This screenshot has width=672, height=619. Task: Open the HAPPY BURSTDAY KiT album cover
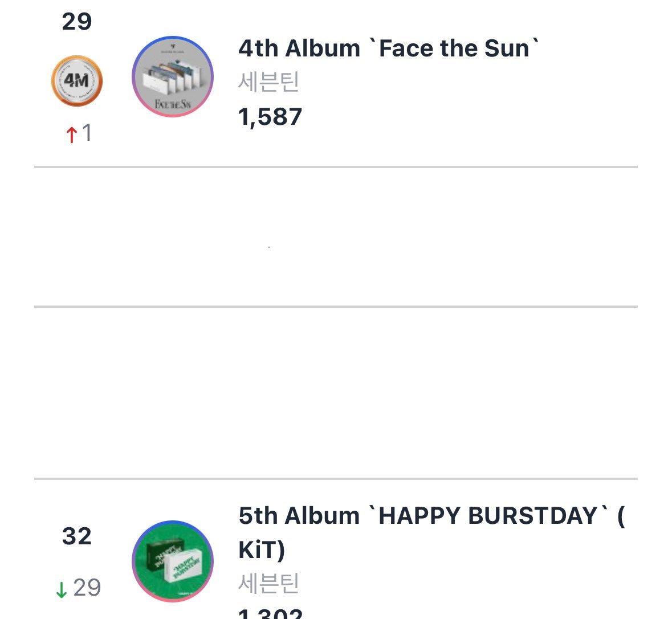173,561
